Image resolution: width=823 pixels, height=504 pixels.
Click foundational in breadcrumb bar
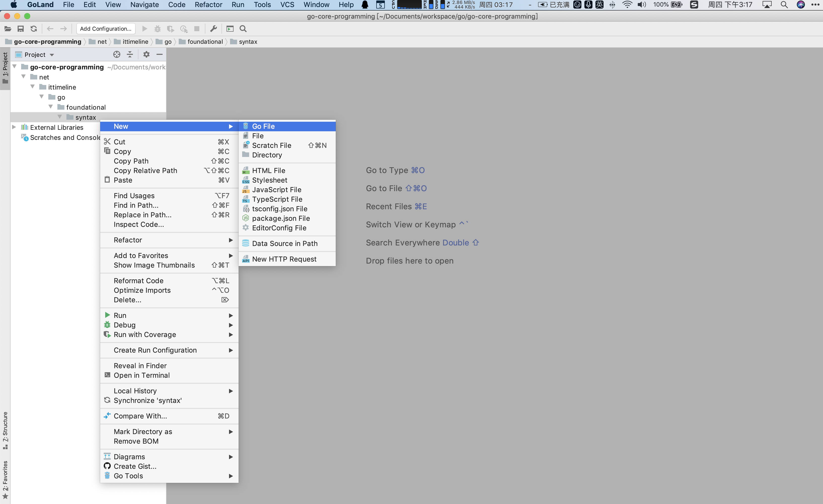point(201,42)
